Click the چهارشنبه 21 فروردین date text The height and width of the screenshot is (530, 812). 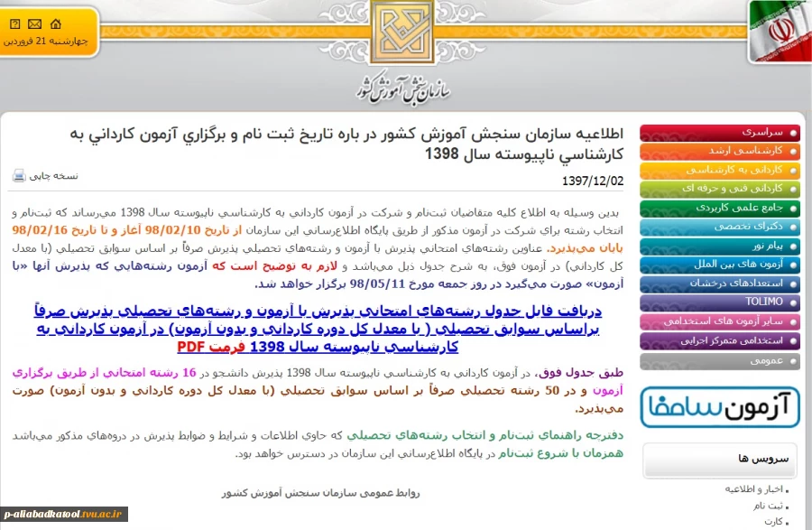point(46,41)
